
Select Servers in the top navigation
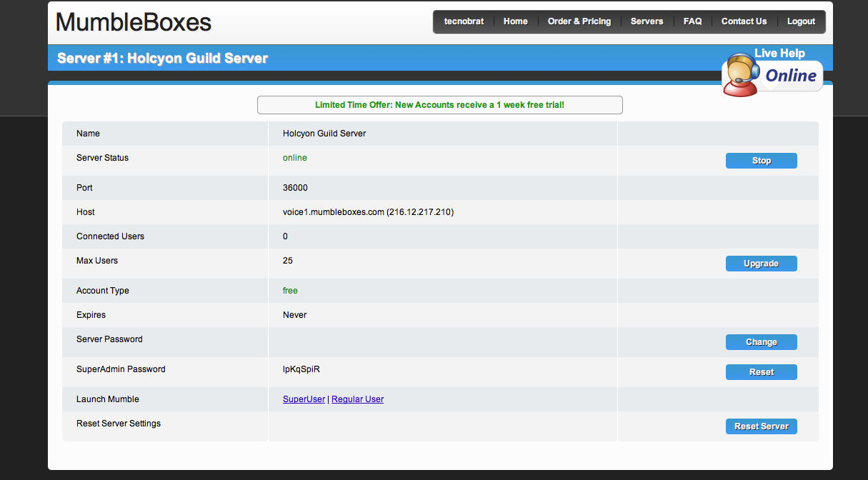(x=647, y=21)
